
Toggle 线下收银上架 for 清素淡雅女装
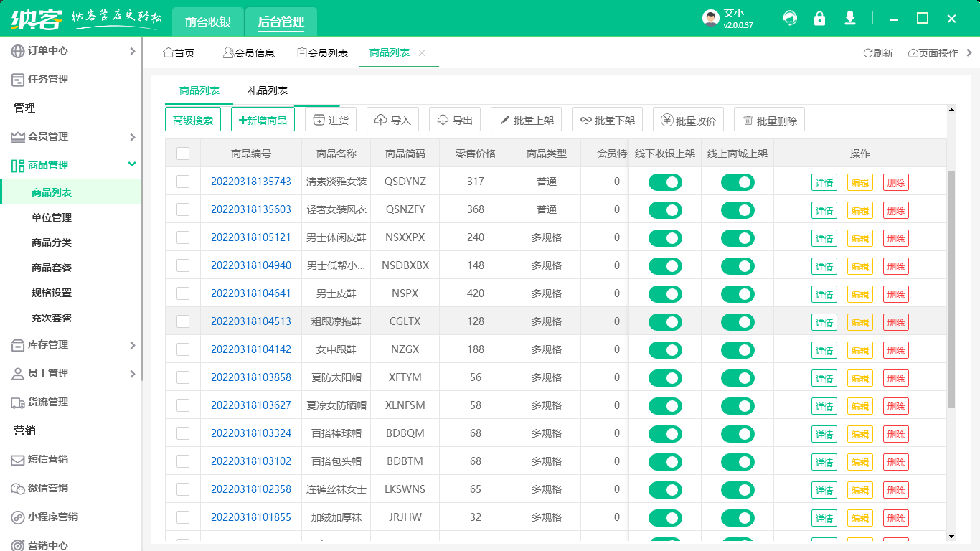pos(665,182)
